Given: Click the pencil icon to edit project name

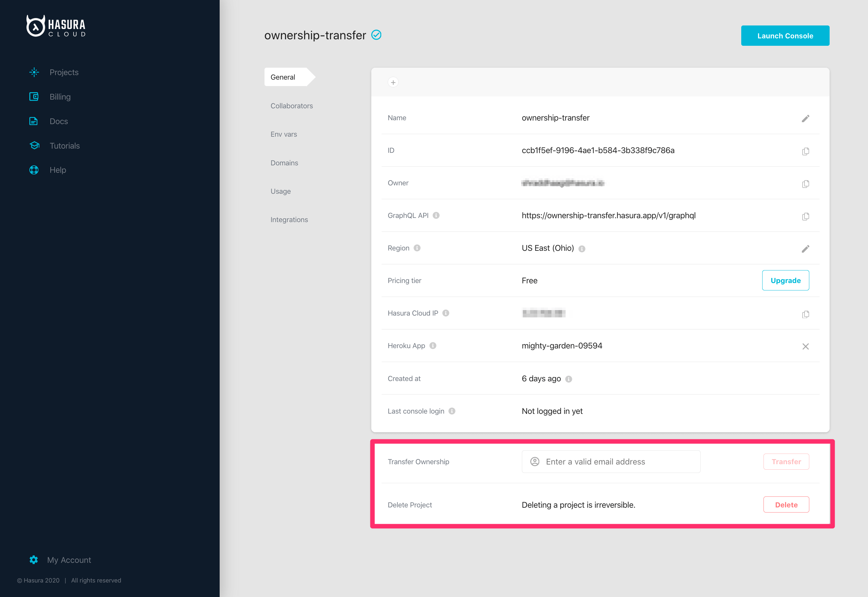Looking at the screenshot, I should [805, 119].
